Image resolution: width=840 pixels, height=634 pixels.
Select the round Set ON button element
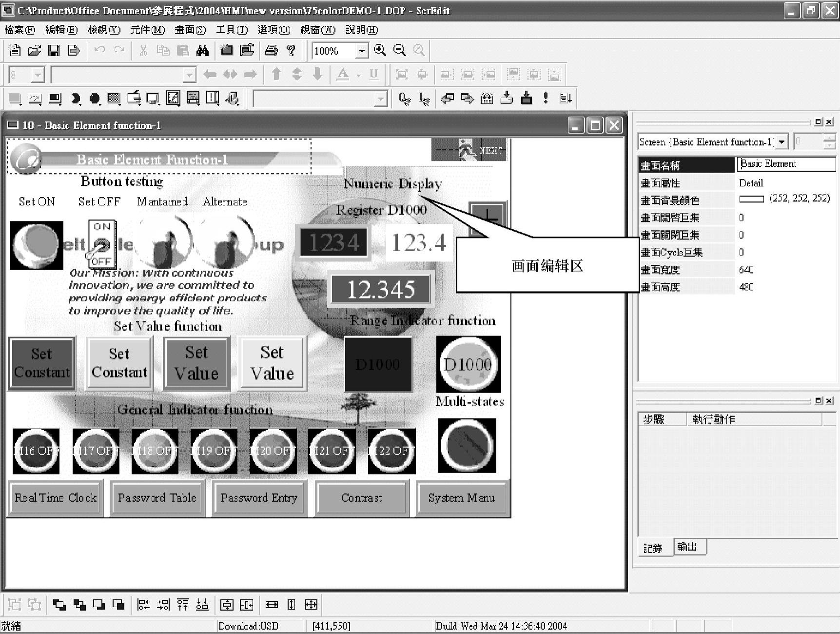[x=37, y=245]
